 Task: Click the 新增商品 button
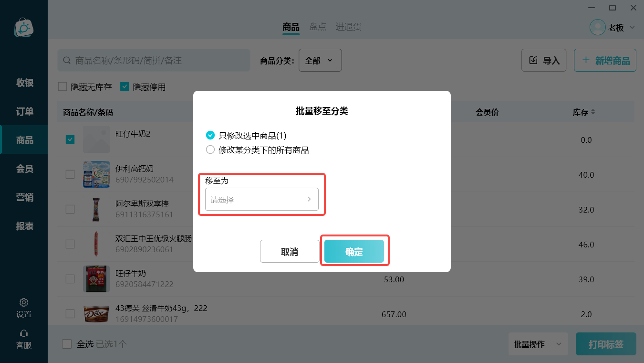(605, 60)
